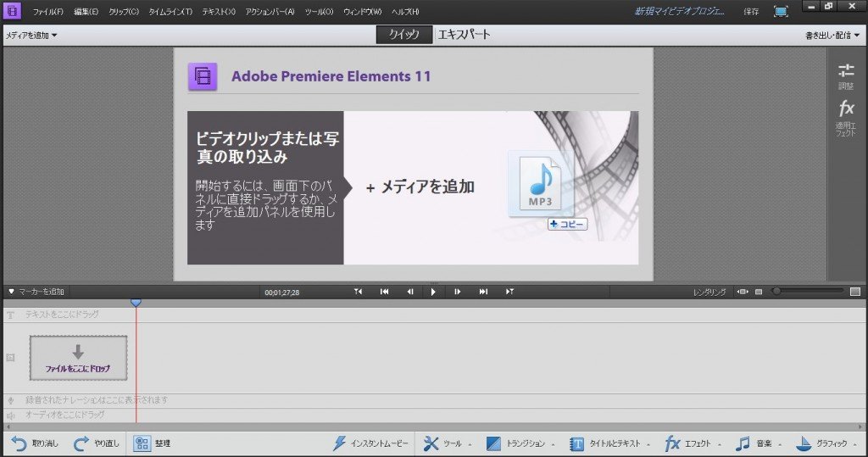Open the 書き出し・配信 dropdown
The width and height of the screenshot is (868, 457).
[833, 36]
